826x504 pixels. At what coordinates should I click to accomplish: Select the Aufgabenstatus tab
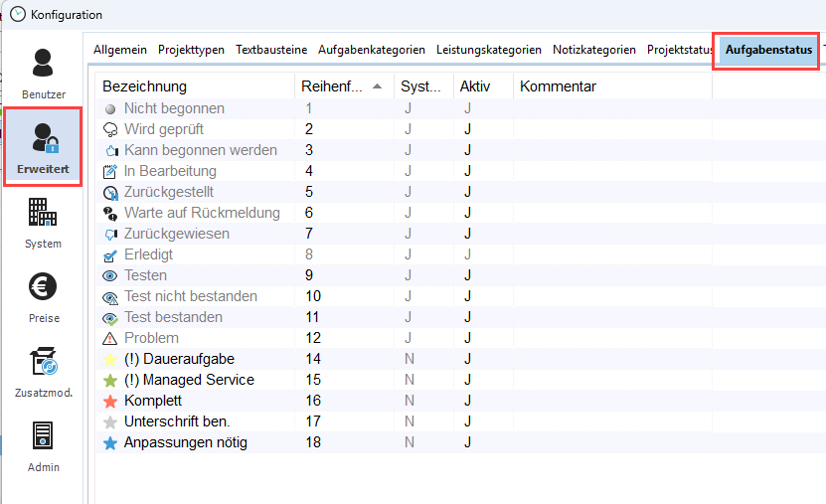(768, 50)
